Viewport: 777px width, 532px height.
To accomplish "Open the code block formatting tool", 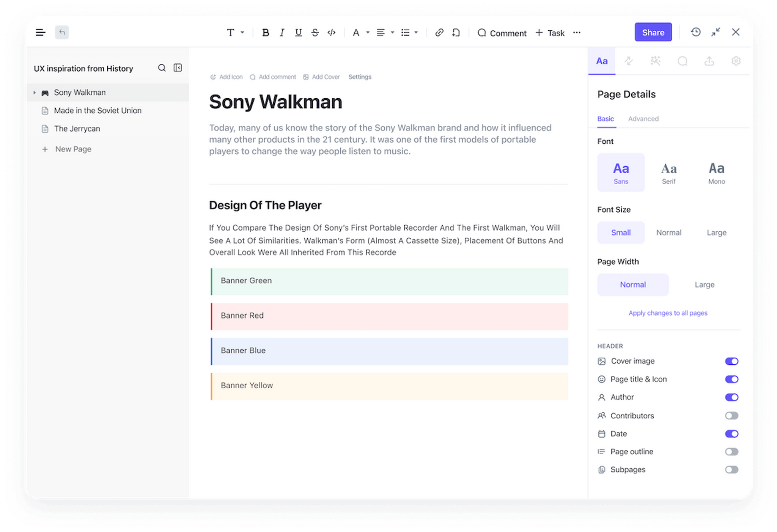I will click(x=331, y=33).
